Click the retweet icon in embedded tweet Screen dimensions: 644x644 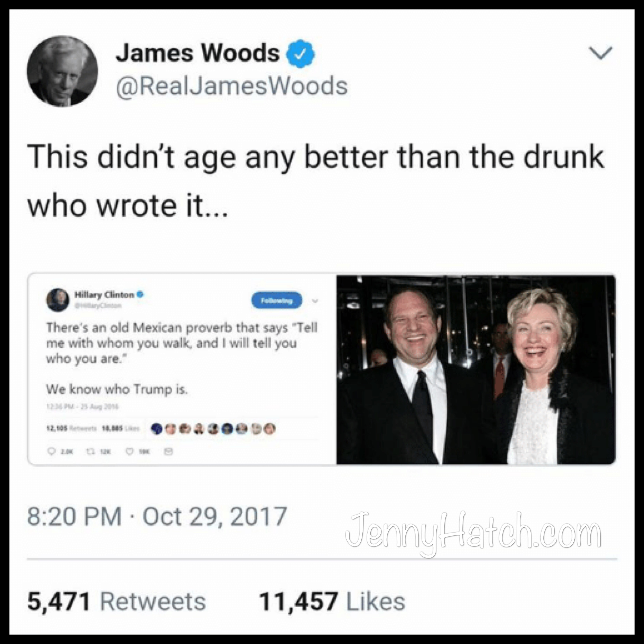(x=89, y=452)
